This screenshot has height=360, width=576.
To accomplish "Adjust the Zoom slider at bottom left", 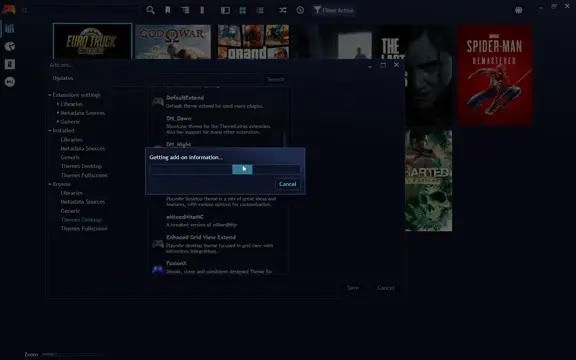I will pyautogui.click(x=72, y=354).
